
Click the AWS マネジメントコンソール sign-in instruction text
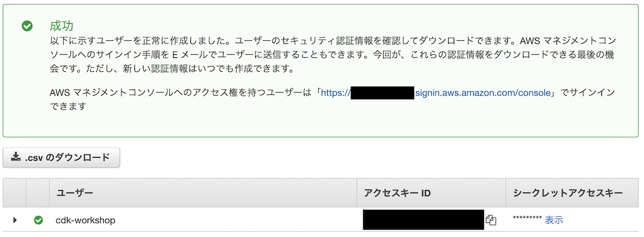click(332, 99)
